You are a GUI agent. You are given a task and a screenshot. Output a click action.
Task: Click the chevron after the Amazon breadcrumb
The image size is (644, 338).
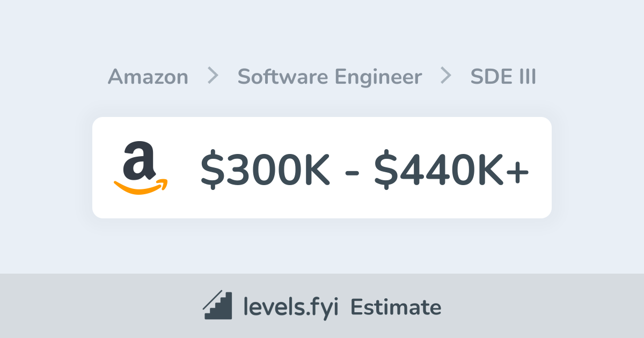coord(213,76)
